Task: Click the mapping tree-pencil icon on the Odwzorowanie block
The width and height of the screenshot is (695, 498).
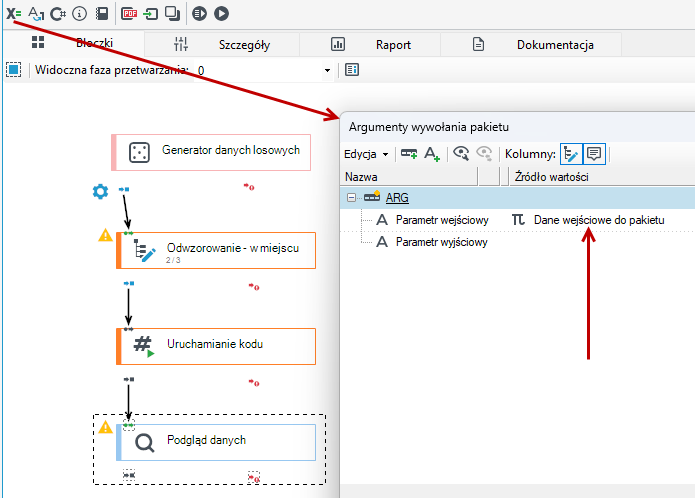Action: (x=144, y=251)
